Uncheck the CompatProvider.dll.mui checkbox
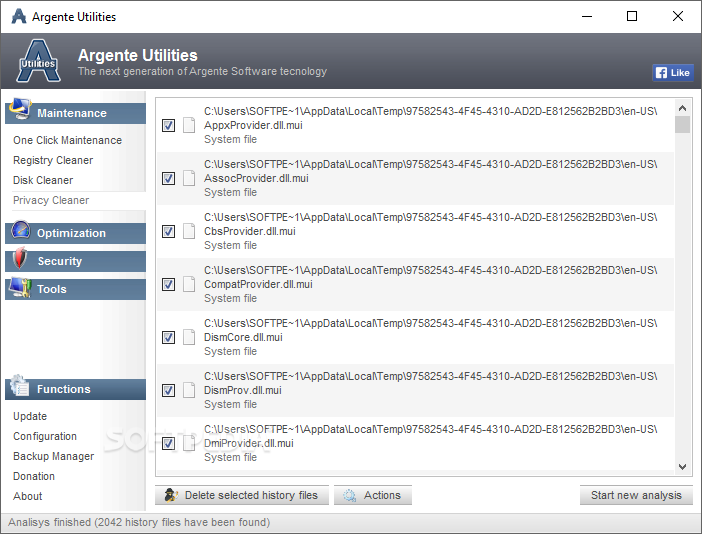This screenshot has width=702, height=534. 168,284
